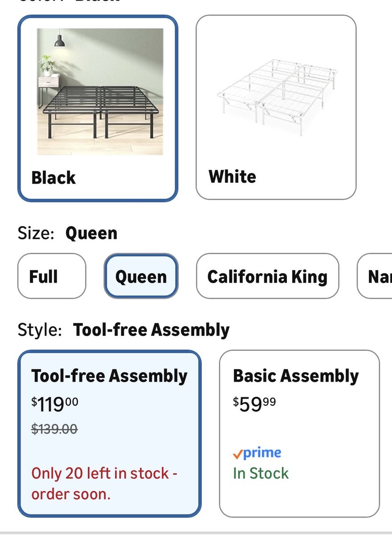The width and height of the screenshot is (392, 535).
Task: Select Tool-free Assembly style title
Action: point(109,376)
